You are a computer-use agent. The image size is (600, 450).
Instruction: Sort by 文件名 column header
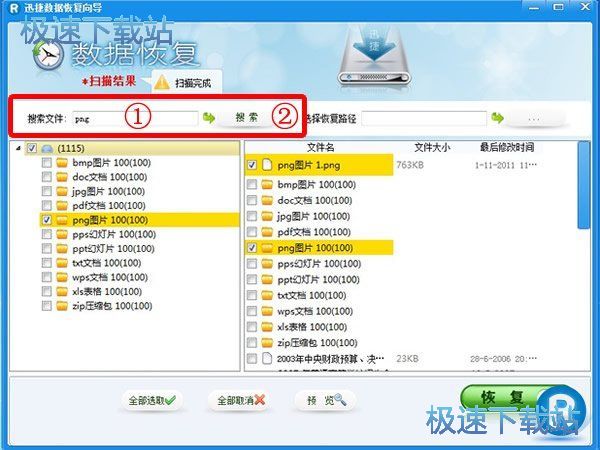(321, 147)
